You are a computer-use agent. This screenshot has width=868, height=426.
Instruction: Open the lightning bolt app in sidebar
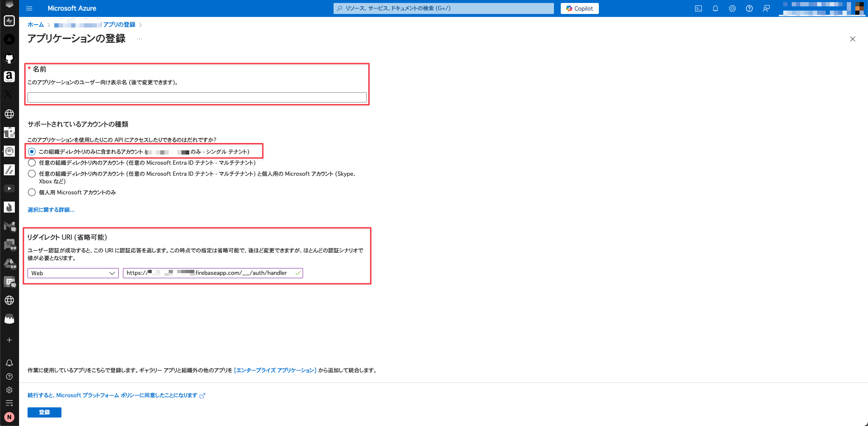[x=9, y=21]
